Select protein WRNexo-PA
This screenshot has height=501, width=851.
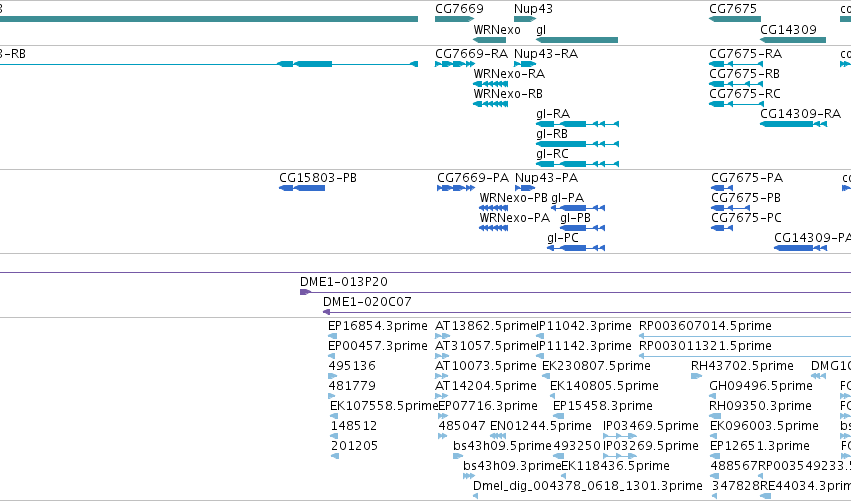coord(515,218)
